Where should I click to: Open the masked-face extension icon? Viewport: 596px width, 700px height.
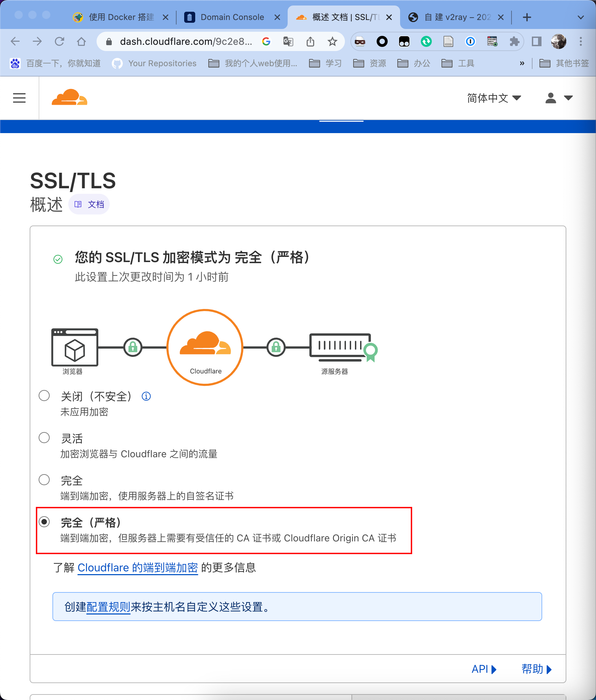click(360, 42)
